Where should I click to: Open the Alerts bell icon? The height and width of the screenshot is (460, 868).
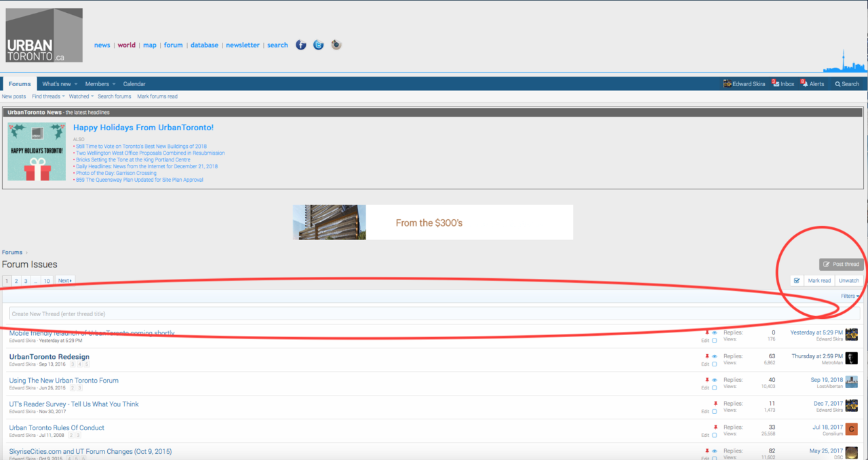click(804, 84)
